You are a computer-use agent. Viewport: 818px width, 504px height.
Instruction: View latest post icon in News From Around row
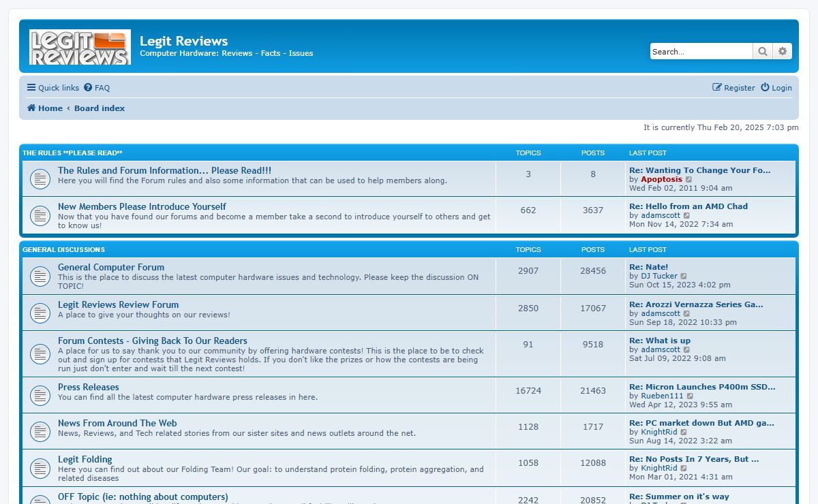(684, 432)
